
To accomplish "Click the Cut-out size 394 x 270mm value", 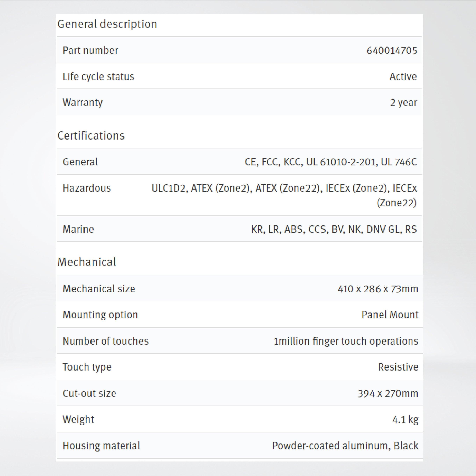I will coord(388,393).
